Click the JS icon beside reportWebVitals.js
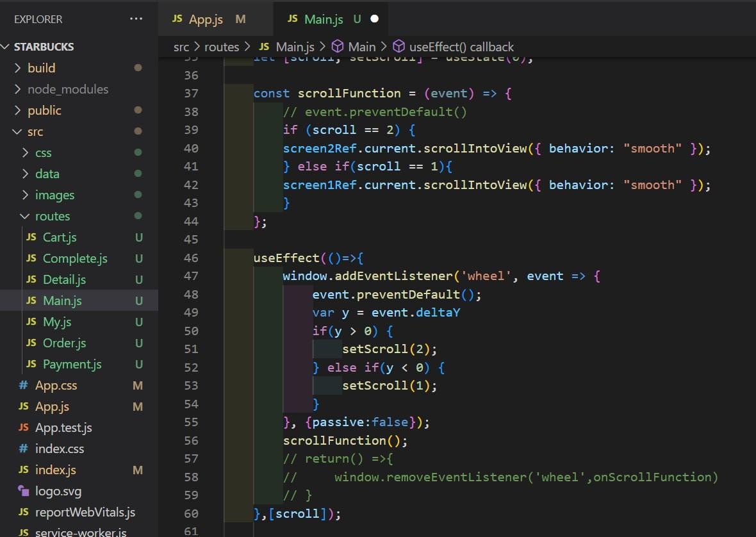756x537 pixels. coord(24,512)
